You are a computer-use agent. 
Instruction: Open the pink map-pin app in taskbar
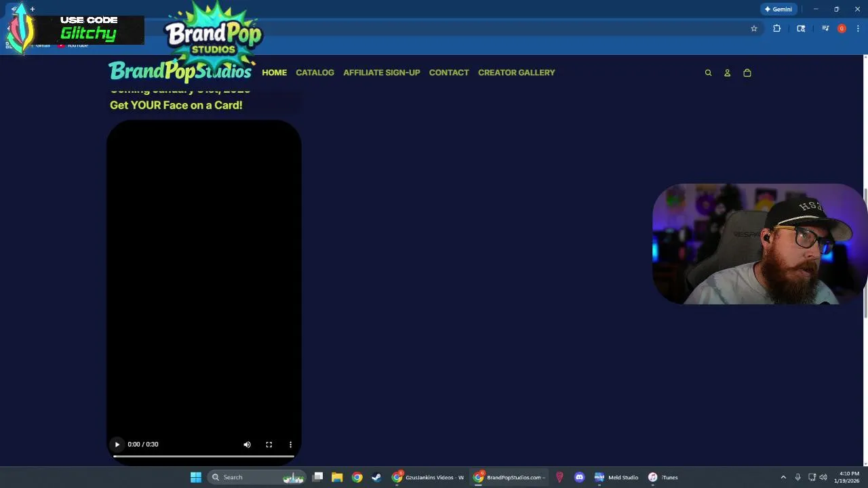pyautogui.click(x=559, y=477)
